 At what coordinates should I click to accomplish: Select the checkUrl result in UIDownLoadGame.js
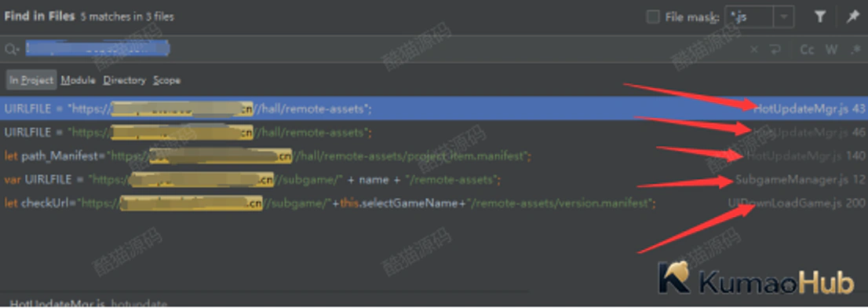point(434,203)
